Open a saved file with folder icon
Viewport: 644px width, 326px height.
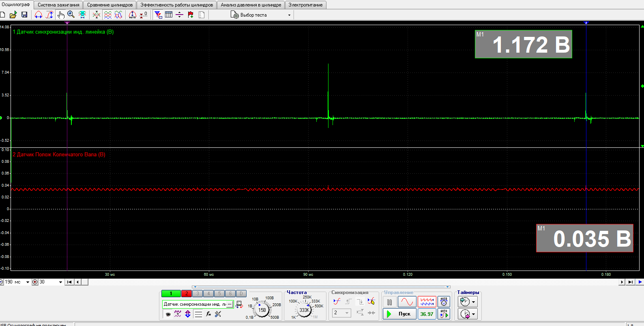pos(13,15)
